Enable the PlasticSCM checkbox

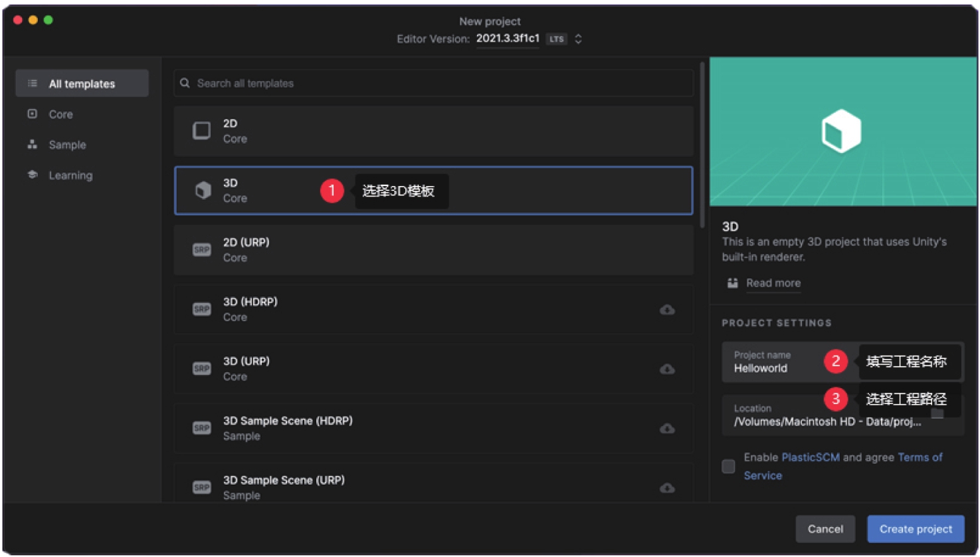pyautogui.click(x=728, y=466)
